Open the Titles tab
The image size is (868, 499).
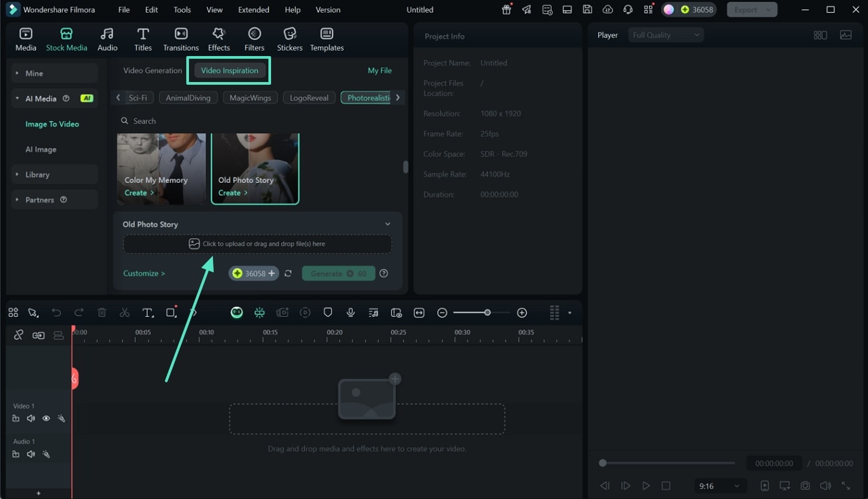point(143,39)
